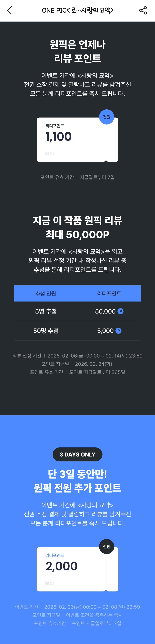Tap the P point icon next to 5,000

[x=118, y=331]
